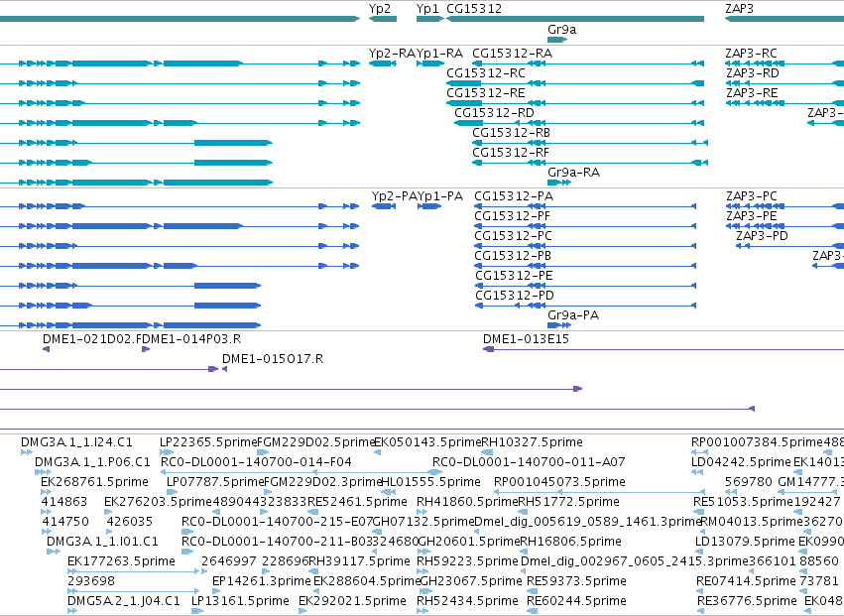Click the Yp1-PA CDS glyph
The image size is (844, 616).
tap(429, 206)
